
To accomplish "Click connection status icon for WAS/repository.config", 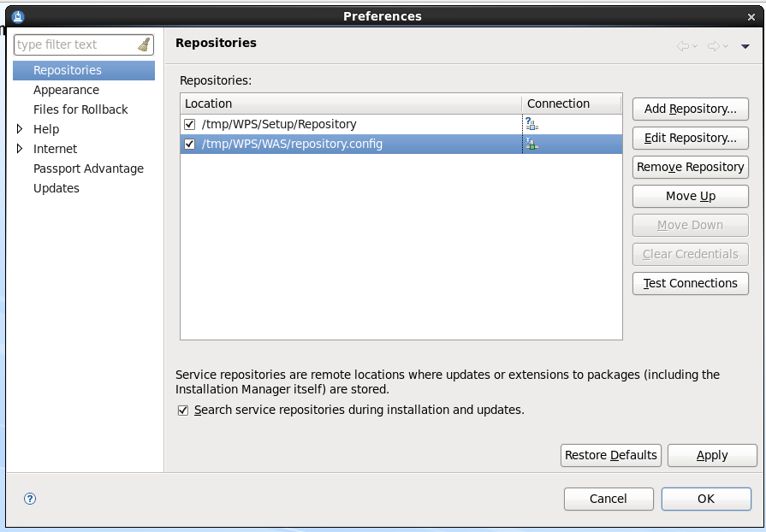I will [x=531, y=144].
